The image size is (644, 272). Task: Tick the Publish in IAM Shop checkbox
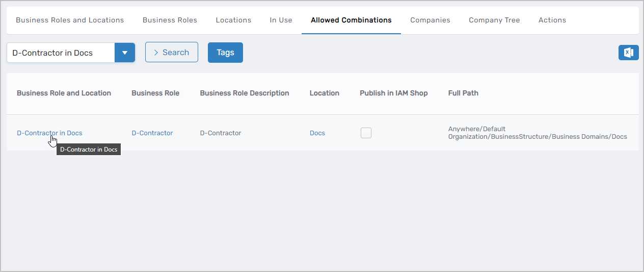click(x=366, y=133)
